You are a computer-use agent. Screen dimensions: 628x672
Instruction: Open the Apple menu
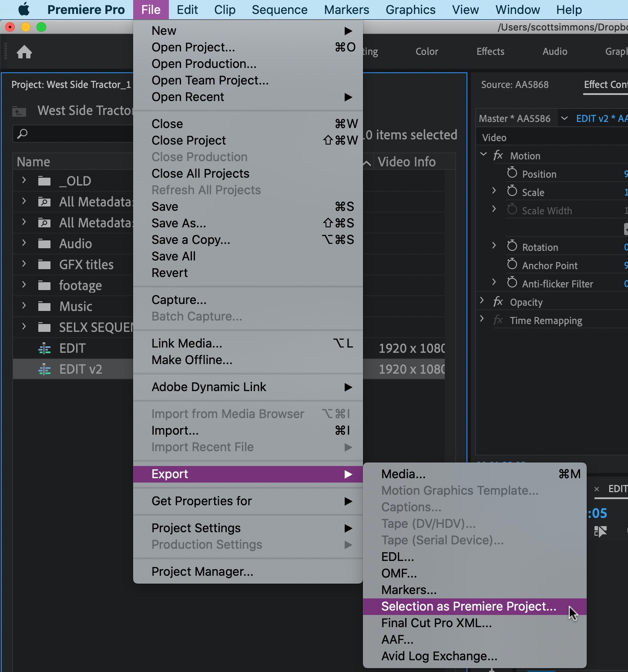[x=24, y=9]
